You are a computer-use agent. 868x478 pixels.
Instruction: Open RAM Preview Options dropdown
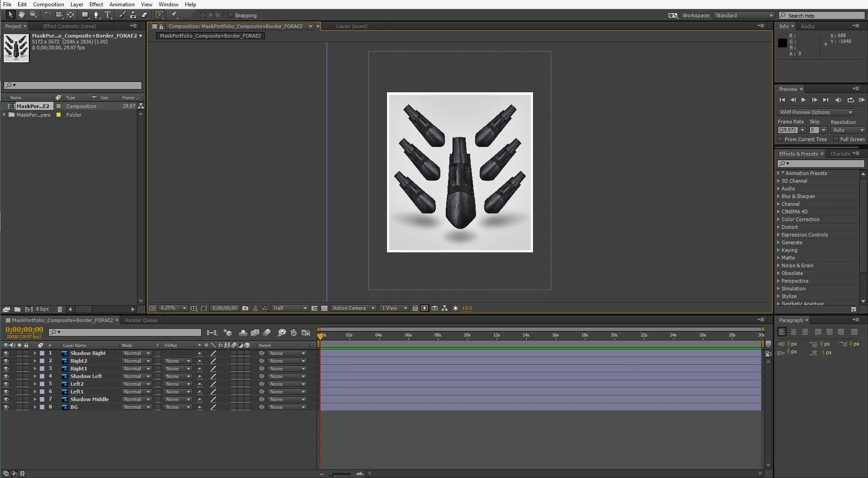(x=816, y=112)
